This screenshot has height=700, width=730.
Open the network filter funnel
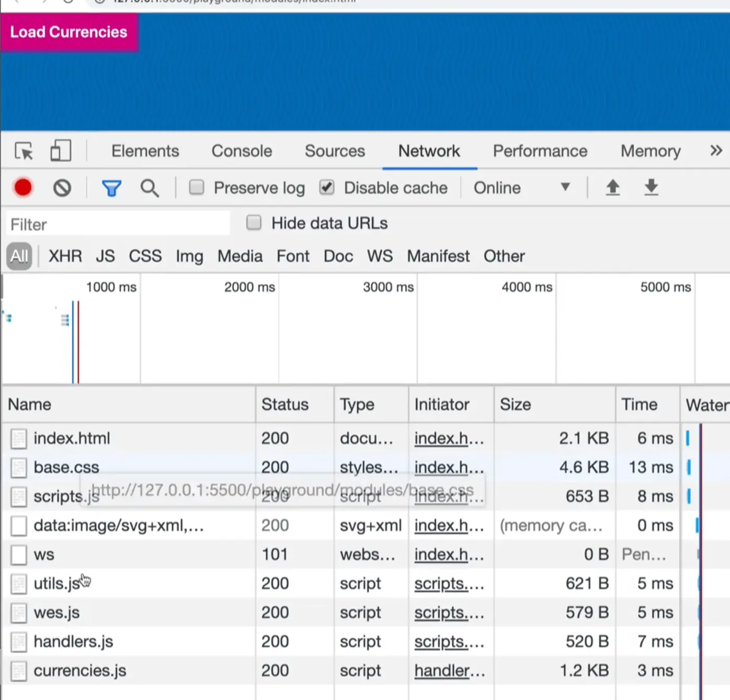point(111,187)
